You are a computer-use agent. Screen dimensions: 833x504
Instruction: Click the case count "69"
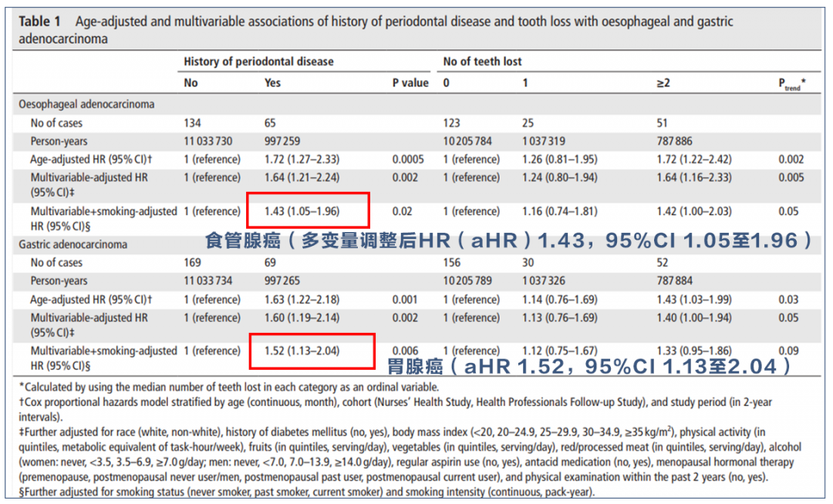270,263
